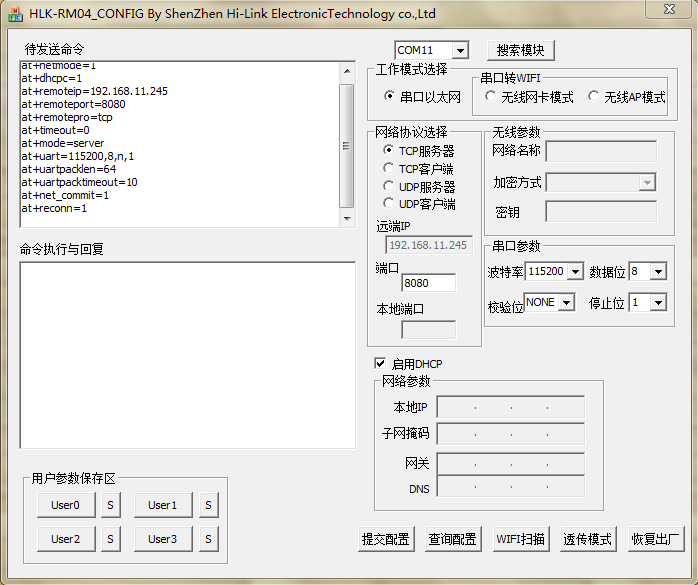Image resolution: width=698 pixels, height=585 pixels.
Task: Click the at+mode=server line
Action: point(63,143)
